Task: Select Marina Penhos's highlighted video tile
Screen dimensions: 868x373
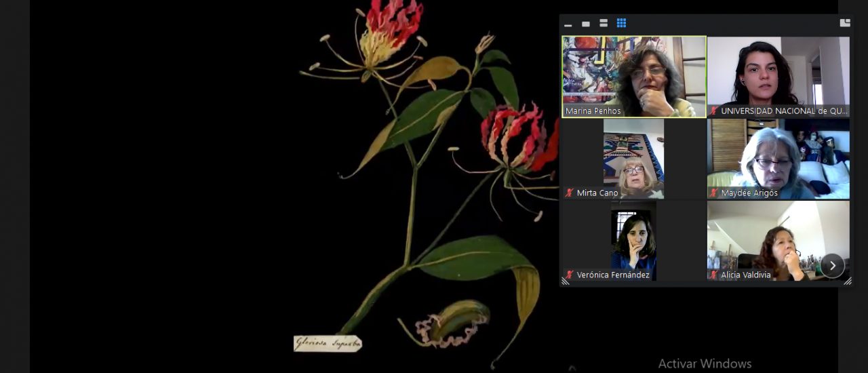Action: coord(634,71)
